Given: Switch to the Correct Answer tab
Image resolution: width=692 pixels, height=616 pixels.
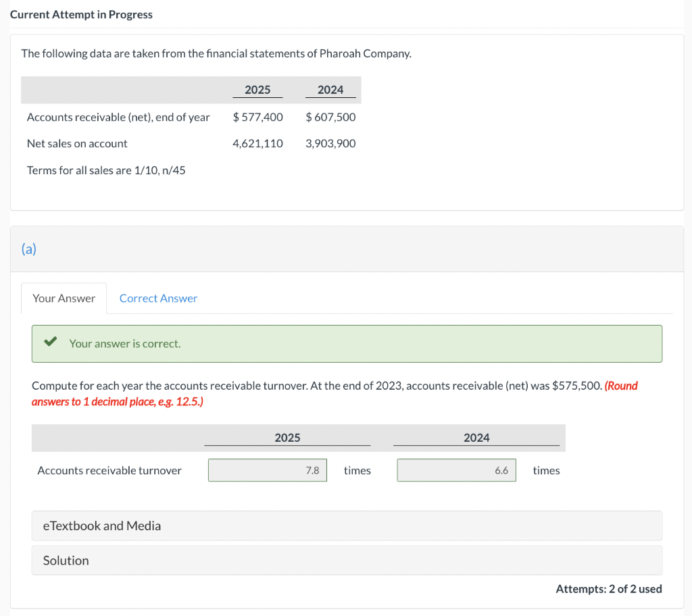Looking at the screenshot, I should pyautogui.click(x=158, y=298).
